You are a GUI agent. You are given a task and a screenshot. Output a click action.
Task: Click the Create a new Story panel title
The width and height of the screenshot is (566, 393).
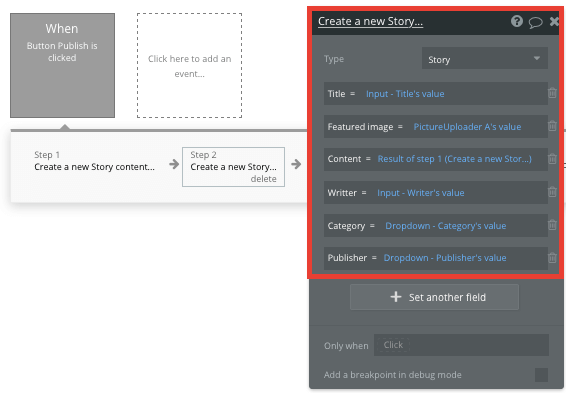[370, 21]
